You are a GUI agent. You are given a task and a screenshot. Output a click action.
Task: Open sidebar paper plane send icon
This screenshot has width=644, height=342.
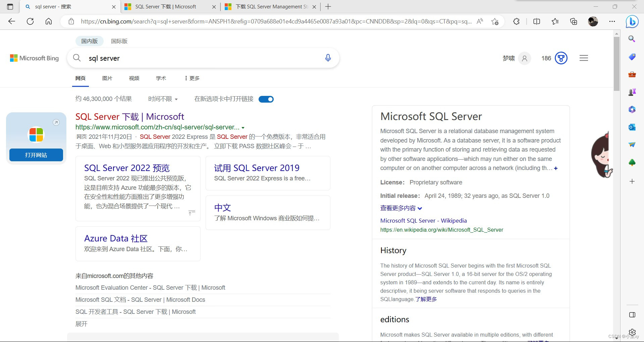coord(632,145)
